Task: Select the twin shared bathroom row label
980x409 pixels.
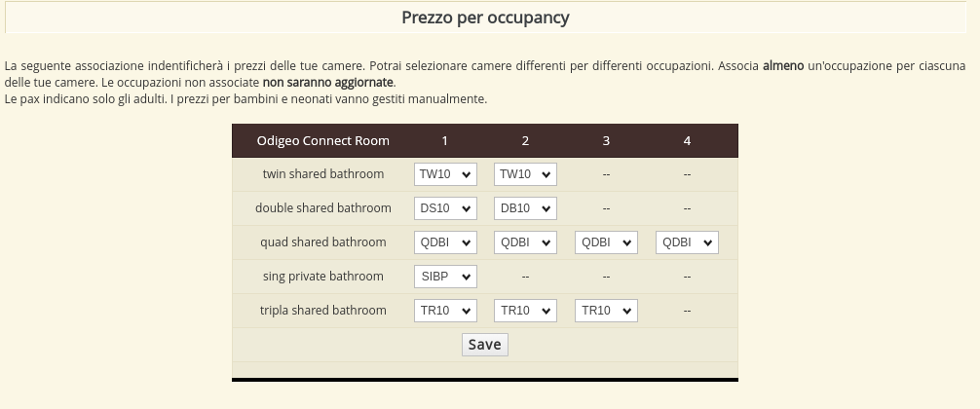Action: [323, 174]
